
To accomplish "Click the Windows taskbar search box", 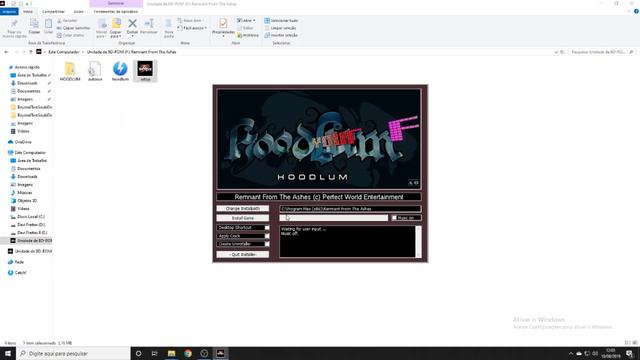I will (x=73, y=353).
